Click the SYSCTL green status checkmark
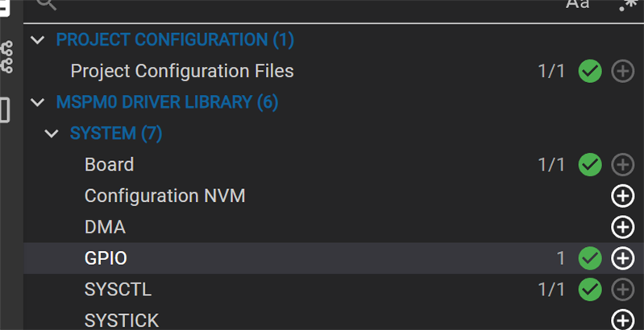Image resolution: width=644 pixels, height=330 pixels. (590, 289)
